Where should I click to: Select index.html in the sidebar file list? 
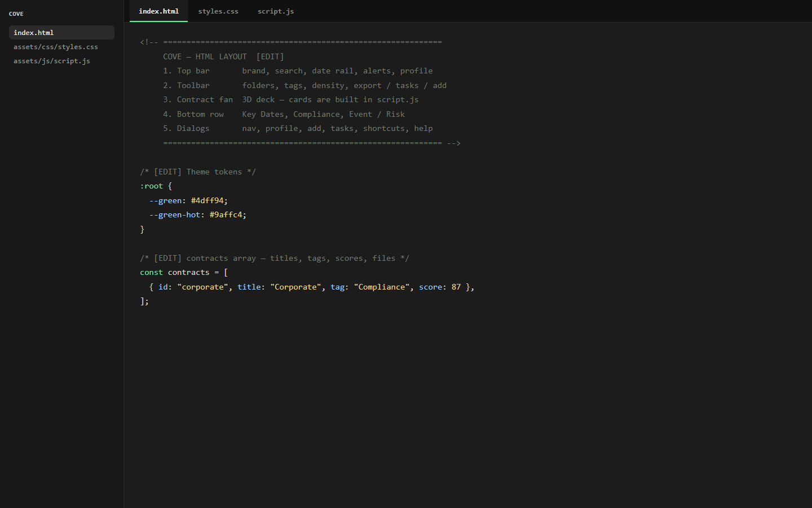click(x=61, y=33)
